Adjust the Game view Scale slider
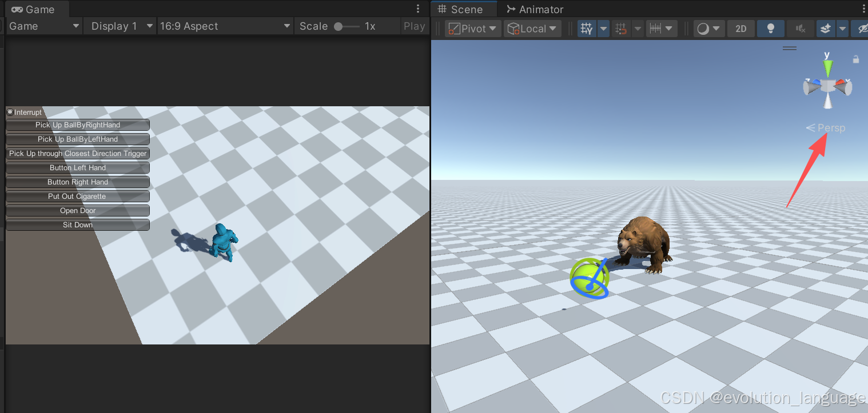 346,26
